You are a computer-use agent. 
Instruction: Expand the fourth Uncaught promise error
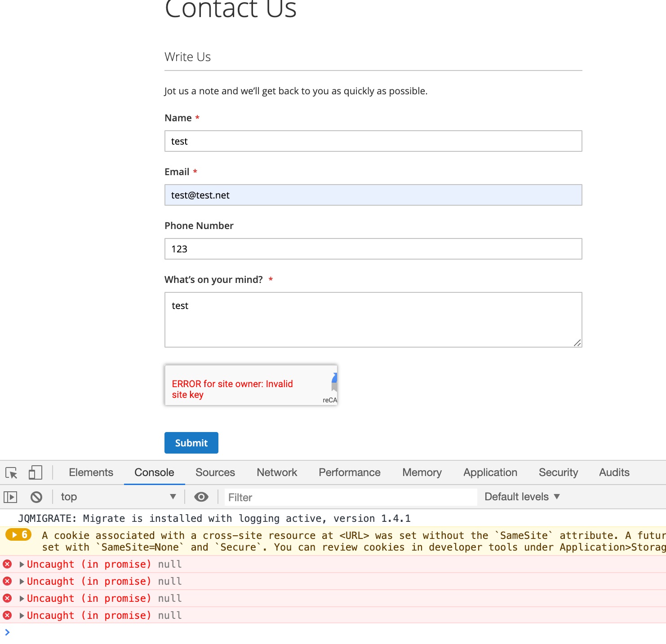point(22,616)
